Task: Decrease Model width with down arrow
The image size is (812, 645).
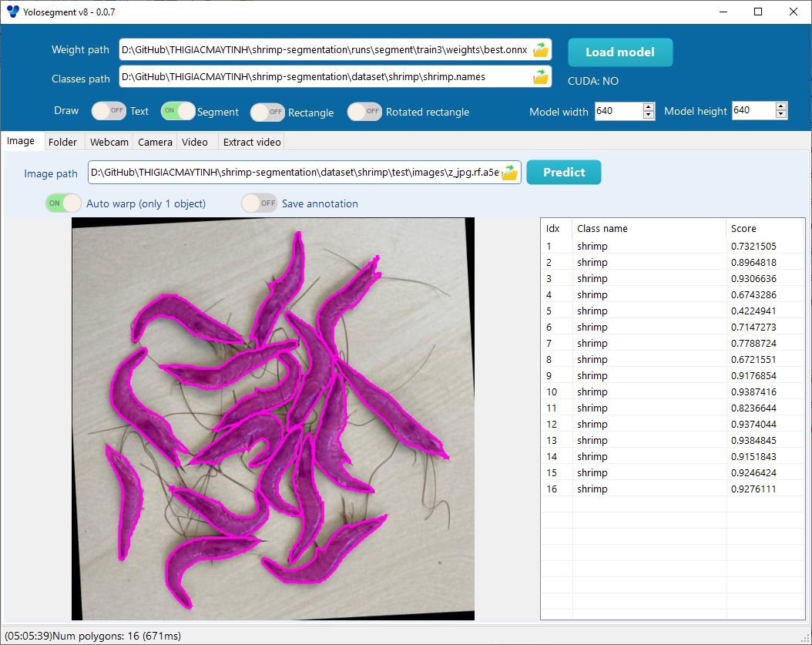Action: coord(649,116)
